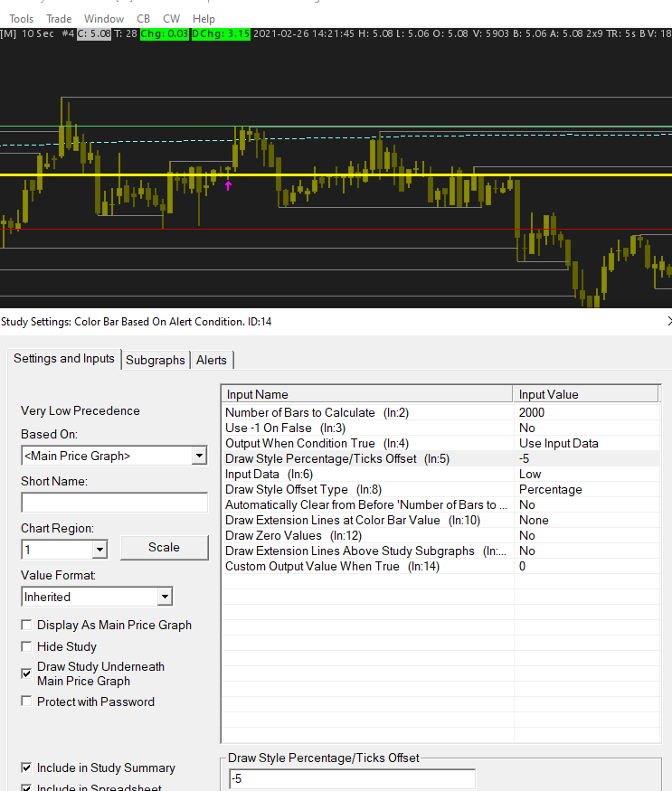This screenshot has width=672, height=791.
Task: Toggle Include in Spreadsheet checkbox
Action: point(26,787)
